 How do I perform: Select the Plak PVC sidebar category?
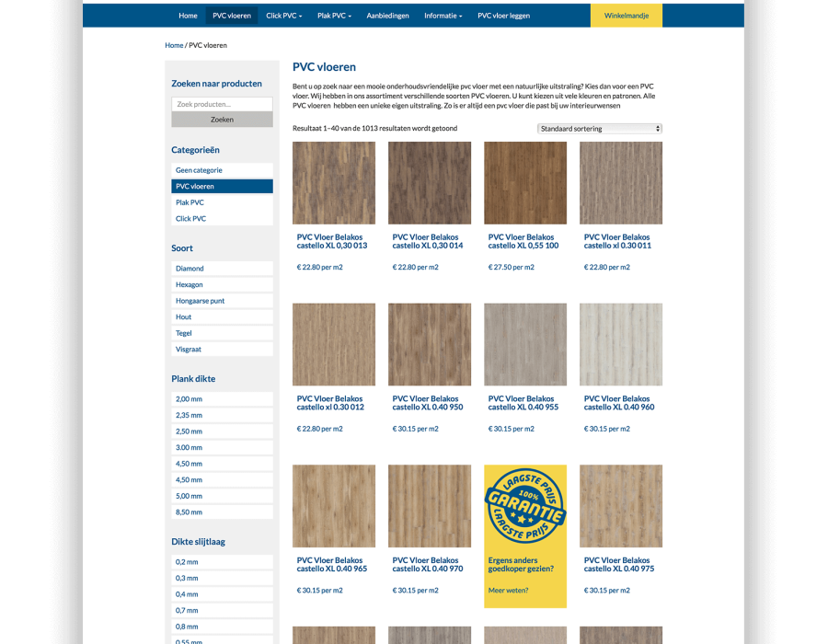(x=222, y=202)
